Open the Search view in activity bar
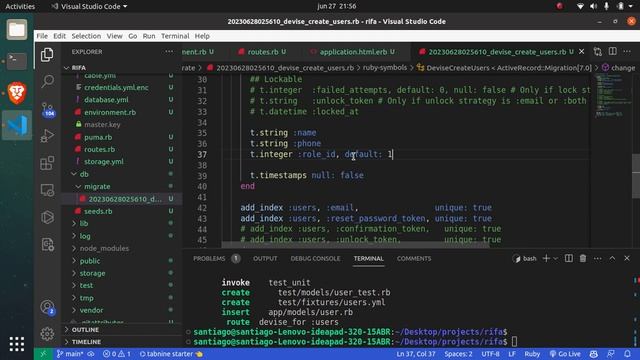Image resolution: width=640 pixels, height=360 pixels. pyautogui.click(x=47, y=81)
